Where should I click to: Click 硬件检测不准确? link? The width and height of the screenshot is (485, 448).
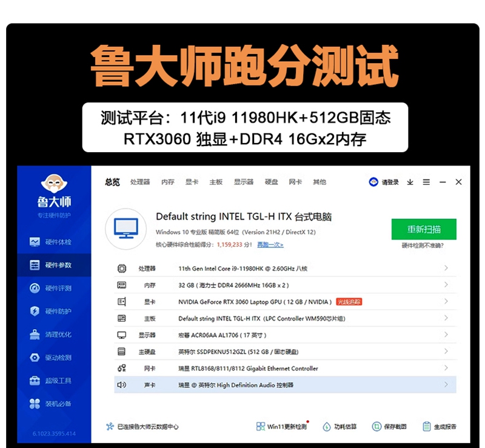(423, 246)
